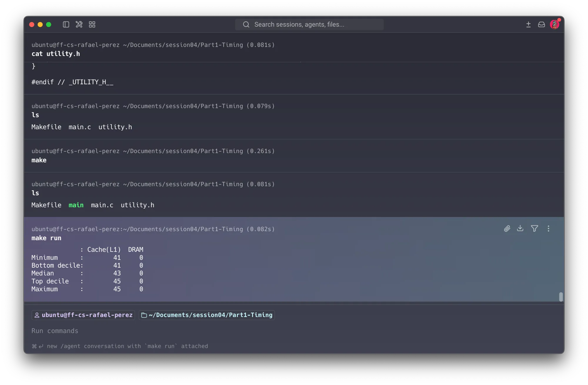Click the 'make run' command text
This screenshot has height=385, width=588.
46,238
